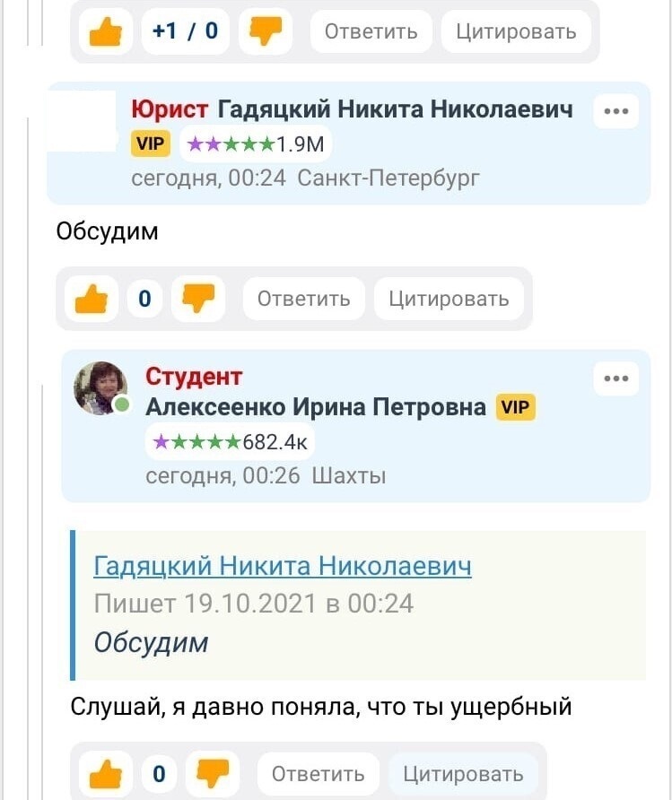
Task: Open three-dot menu on Алексеенко's comment
Action: tap(616, 378)
